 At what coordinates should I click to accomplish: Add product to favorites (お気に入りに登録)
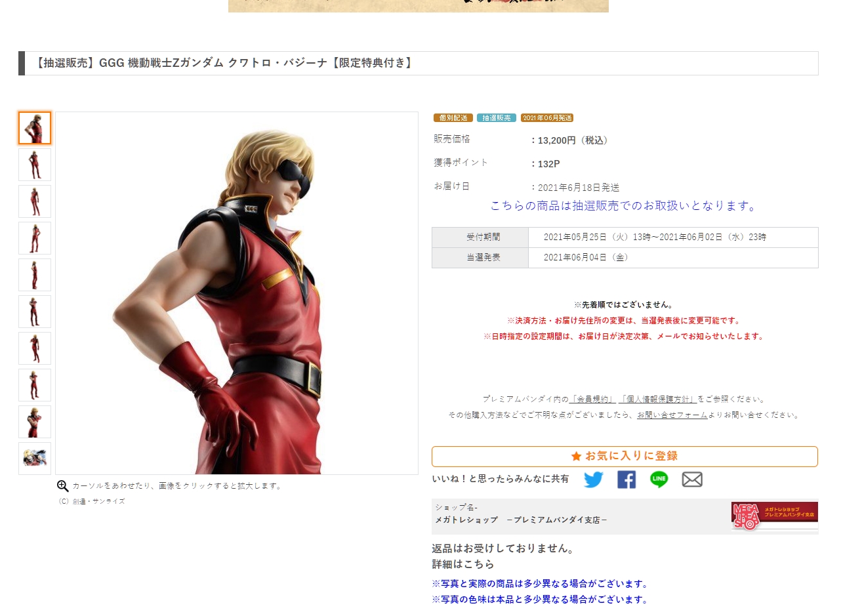[x=625, y=456]
